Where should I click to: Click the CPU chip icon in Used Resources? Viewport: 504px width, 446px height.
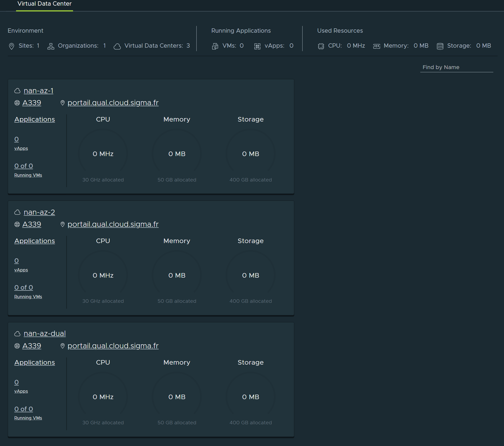321,46
